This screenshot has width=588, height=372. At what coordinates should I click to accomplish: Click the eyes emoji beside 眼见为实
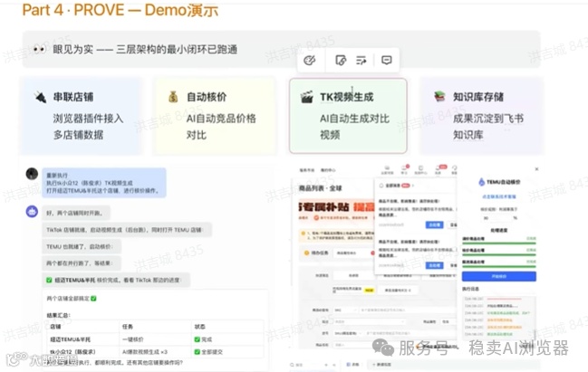(x=39, y=49)
